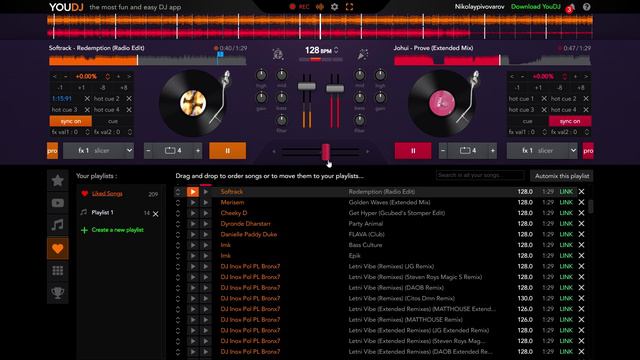Image resolution: width=640 pixels, height=360 pixels.
Task: Reorder handle for Danielle Paddy Duke row
Action: pos(178,234)
